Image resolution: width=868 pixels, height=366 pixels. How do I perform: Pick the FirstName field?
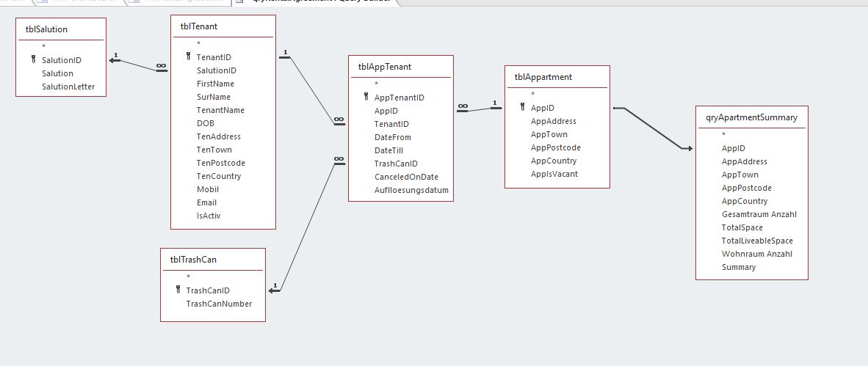pos(215,84)
